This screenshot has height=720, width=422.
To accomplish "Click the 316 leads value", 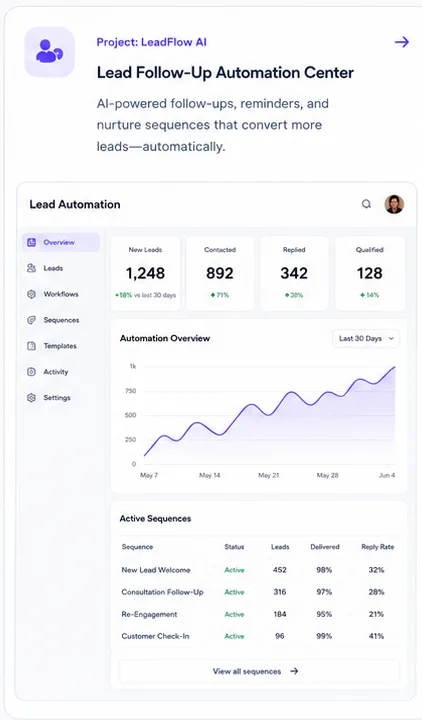I will point(280,592).
